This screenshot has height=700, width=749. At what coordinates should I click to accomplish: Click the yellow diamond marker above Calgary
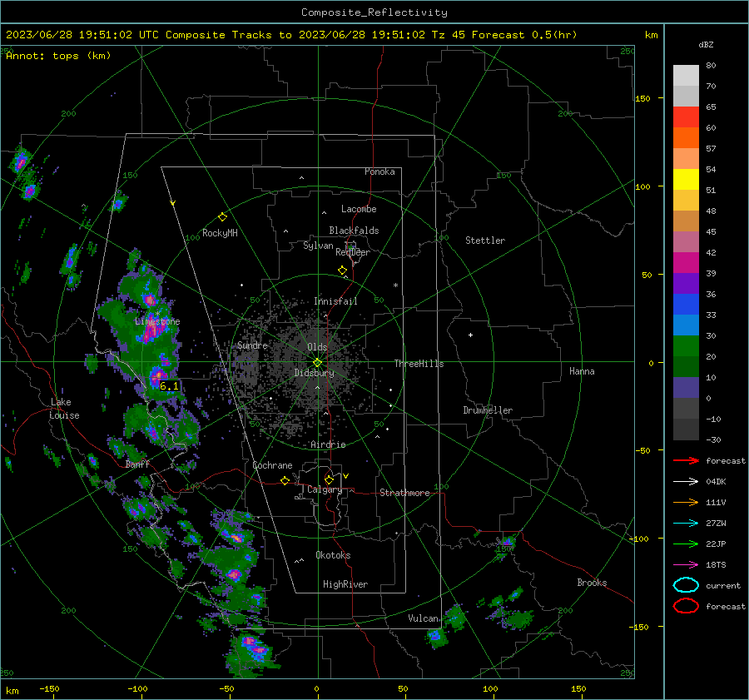tap(329, 479)
